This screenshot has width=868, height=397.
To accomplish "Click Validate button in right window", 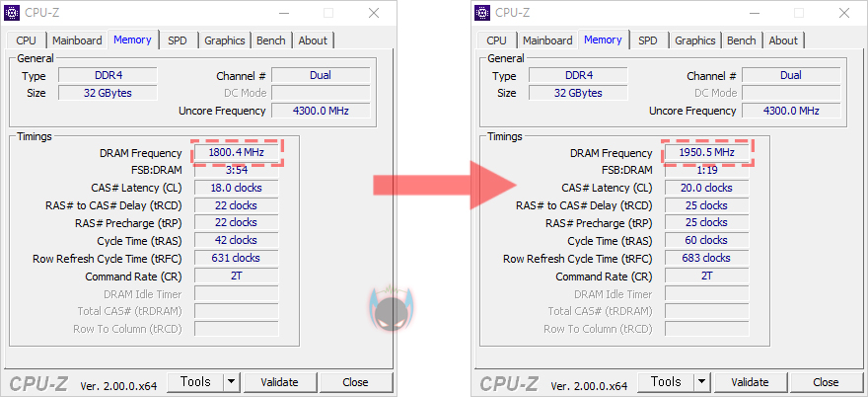I will [752, 382].
